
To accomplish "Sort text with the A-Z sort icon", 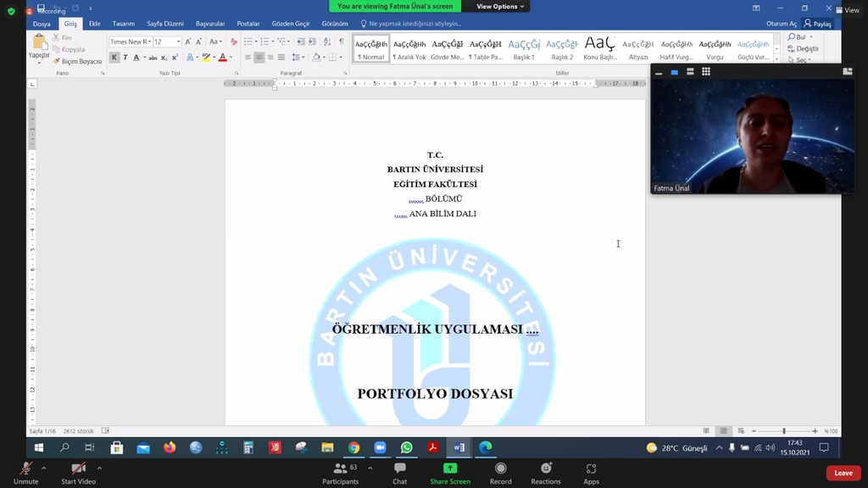I will coord(327,42).
